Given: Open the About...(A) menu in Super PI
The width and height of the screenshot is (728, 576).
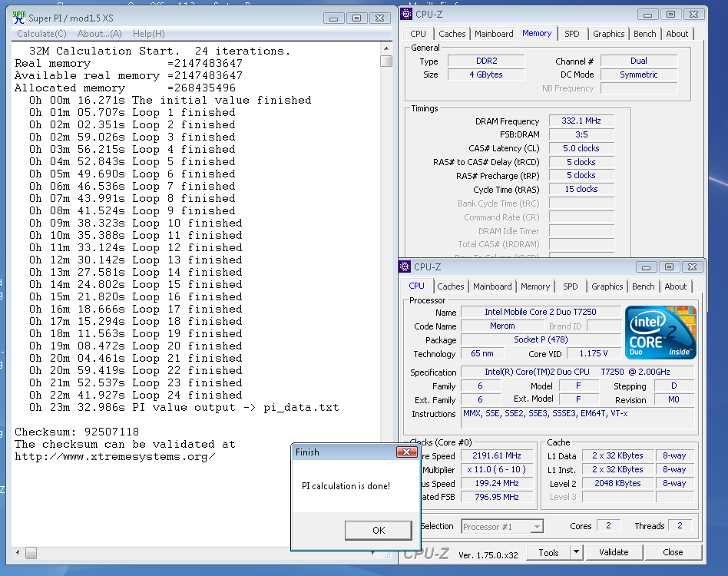Looking at the screenshot, I should pyautogui.click(x=99, y=34).
